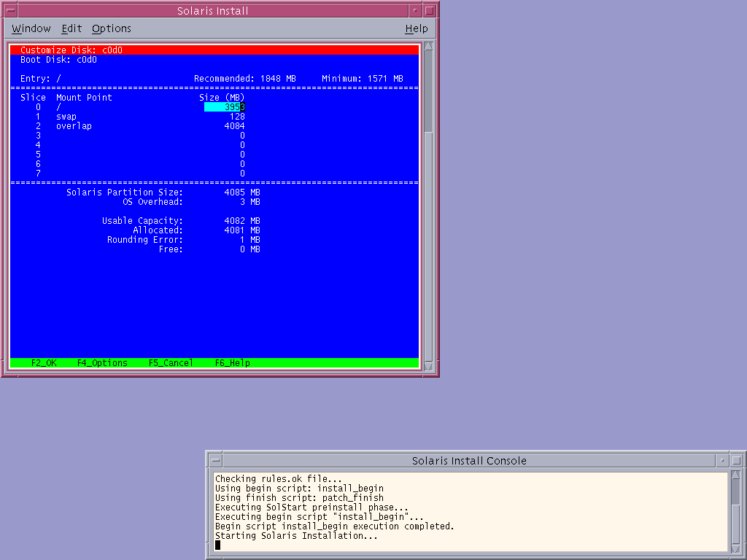747x560 pixels.
Task: Click 'Starting Solaris Installation...' console line
Action: coord(296,536)
